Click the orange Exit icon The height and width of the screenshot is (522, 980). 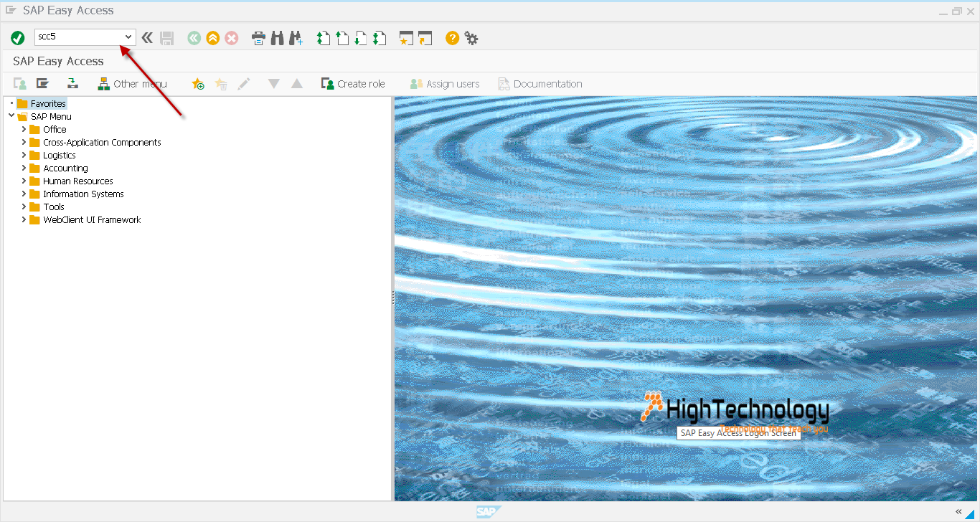pyautogui.click(x=212, y=38)
